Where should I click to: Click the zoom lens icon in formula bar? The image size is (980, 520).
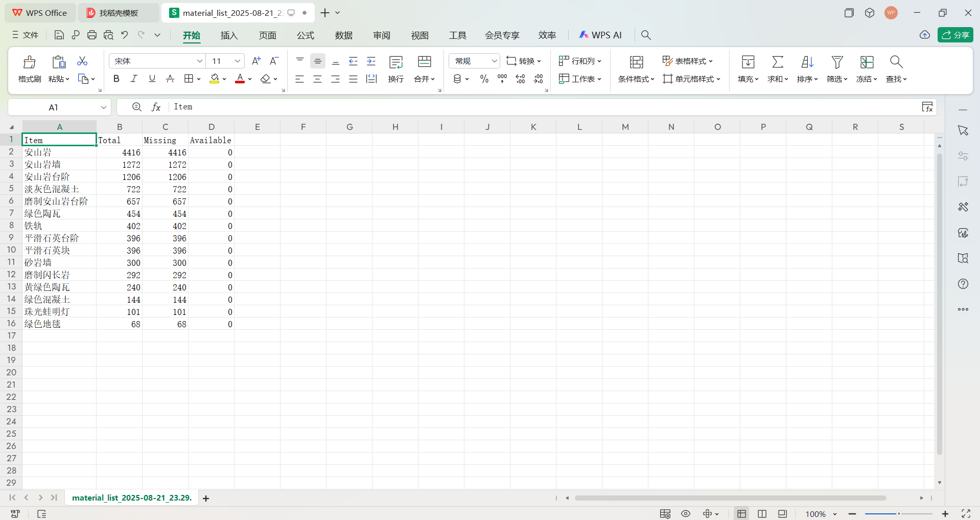[136, 107]
